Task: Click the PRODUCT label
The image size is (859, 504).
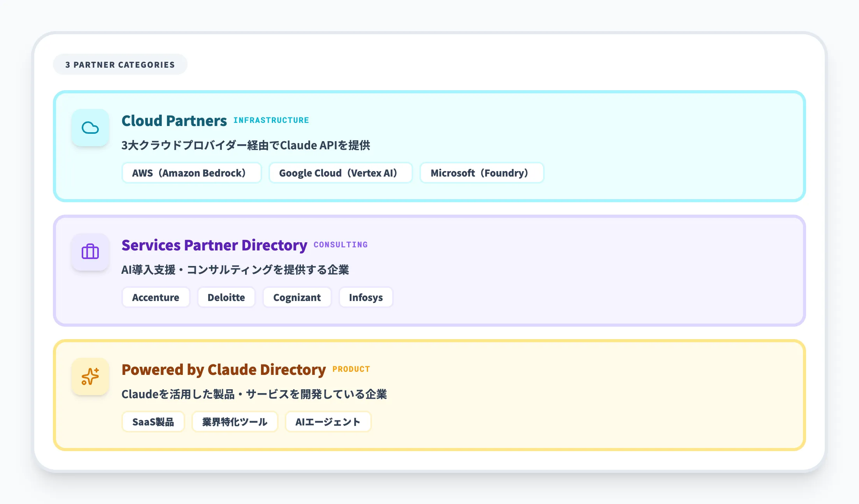Action: tap(351, 369)
